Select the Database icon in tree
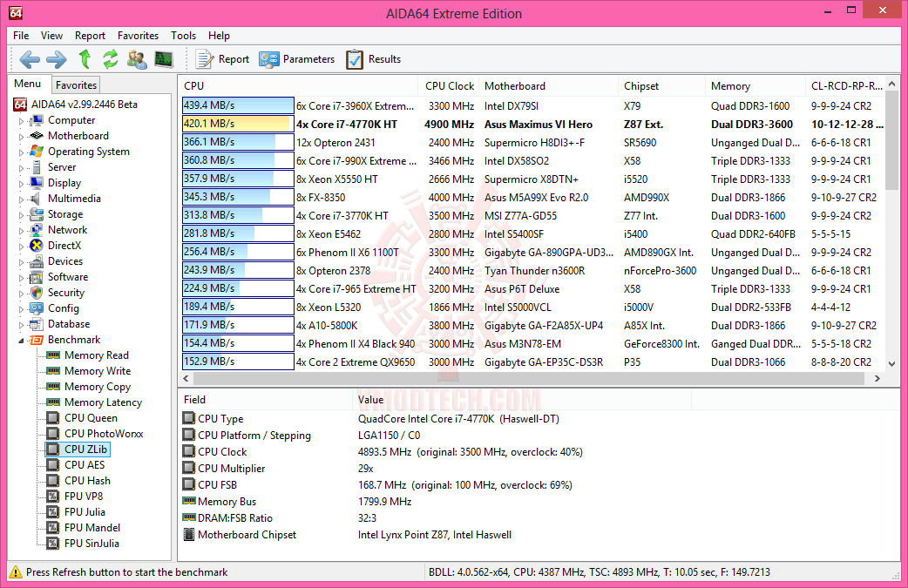This screenshot has height=588, width=908. pos(37,323)
